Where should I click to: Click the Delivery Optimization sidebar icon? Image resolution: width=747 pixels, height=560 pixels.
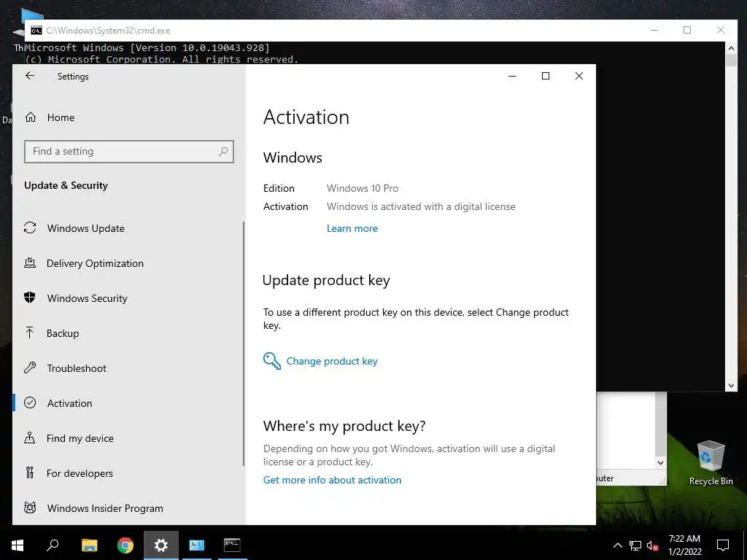pyautogui.click(x=30, y=262)
